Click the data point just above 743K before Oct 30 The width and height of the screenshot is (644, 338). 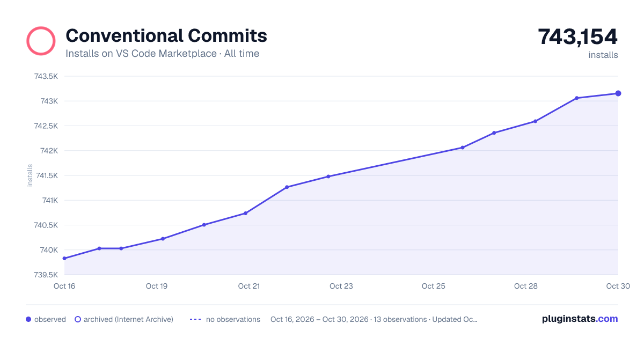coord(577,98)
